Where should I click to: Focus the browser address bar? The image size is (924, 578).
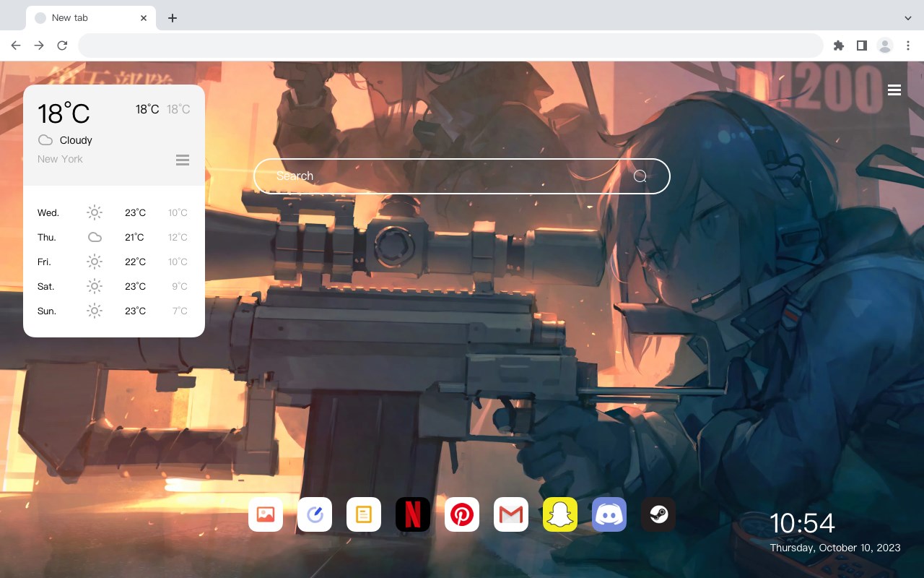[x=450, y=46]
